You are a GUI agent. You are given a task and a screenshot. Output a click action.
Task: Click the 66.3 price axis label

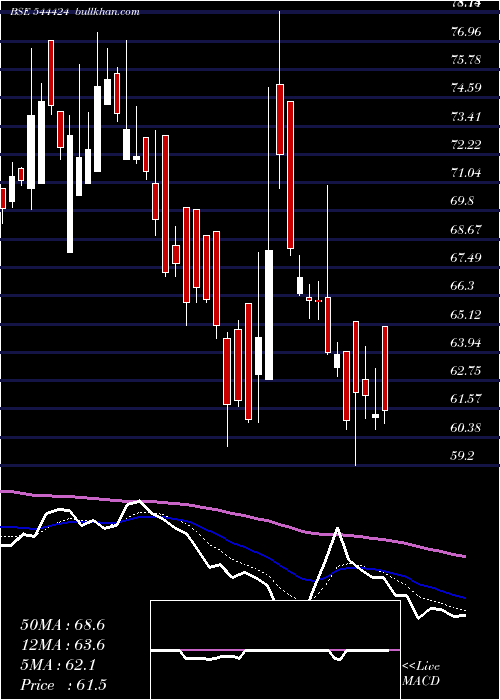(463, 286)
